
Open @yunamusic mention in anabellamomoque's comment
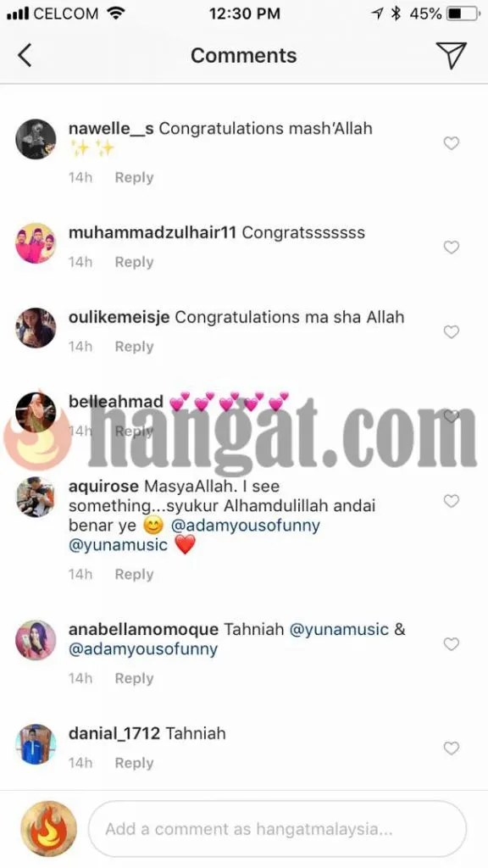pos(339,630)
